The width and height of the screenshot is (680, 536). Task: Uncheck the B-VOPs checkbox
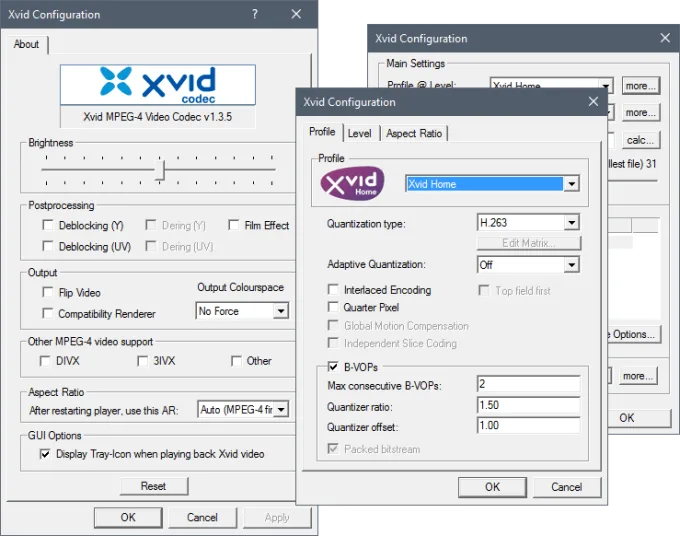334,367
